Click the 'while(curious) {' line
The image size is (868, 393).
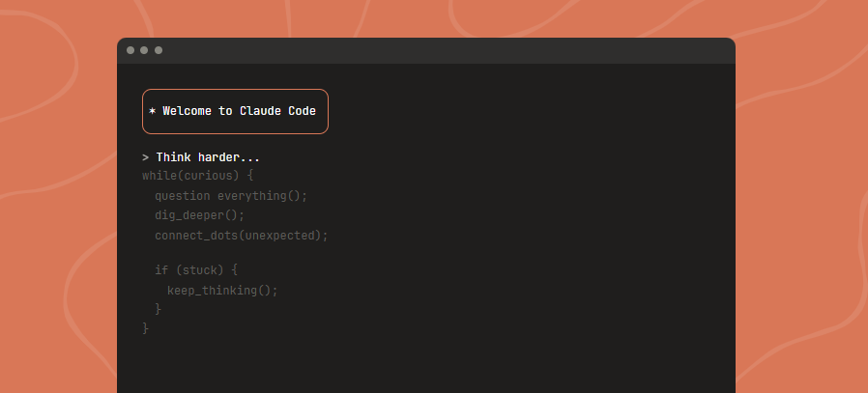[x=197, y=176]
